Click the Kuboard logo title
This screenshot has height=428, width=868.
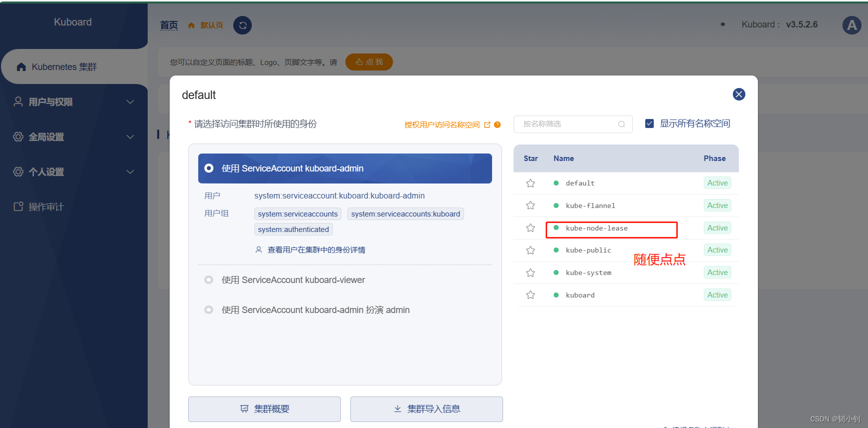click(x=73, y=22)
